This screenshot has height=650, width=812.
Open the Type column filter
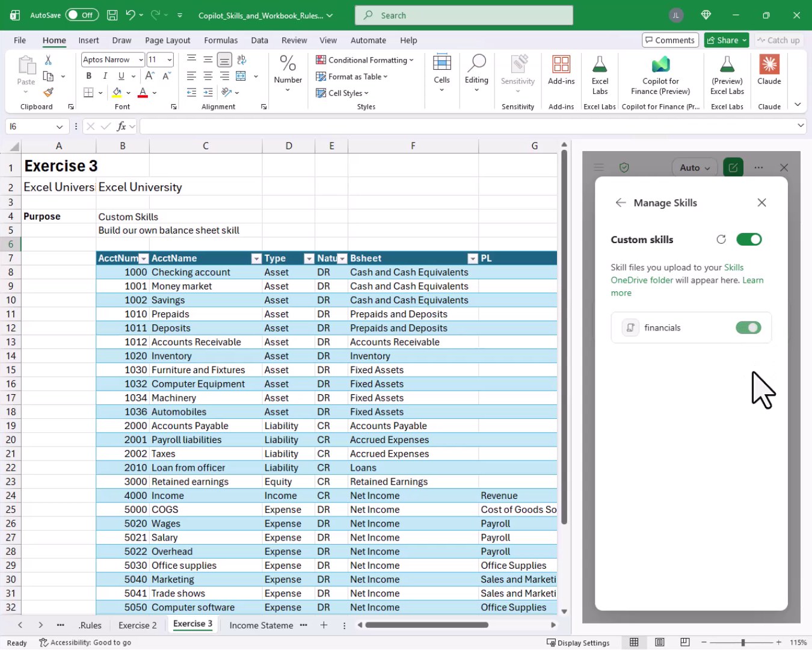click(309, 259)
